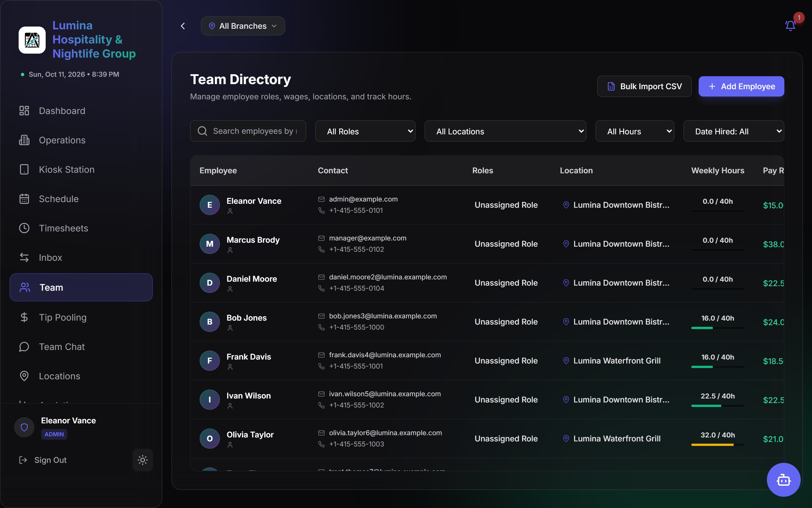The height and width of the screenshot is (508, 812).
Task: Open the Date Hired: All dropdown
Action: tap(734, 131)
